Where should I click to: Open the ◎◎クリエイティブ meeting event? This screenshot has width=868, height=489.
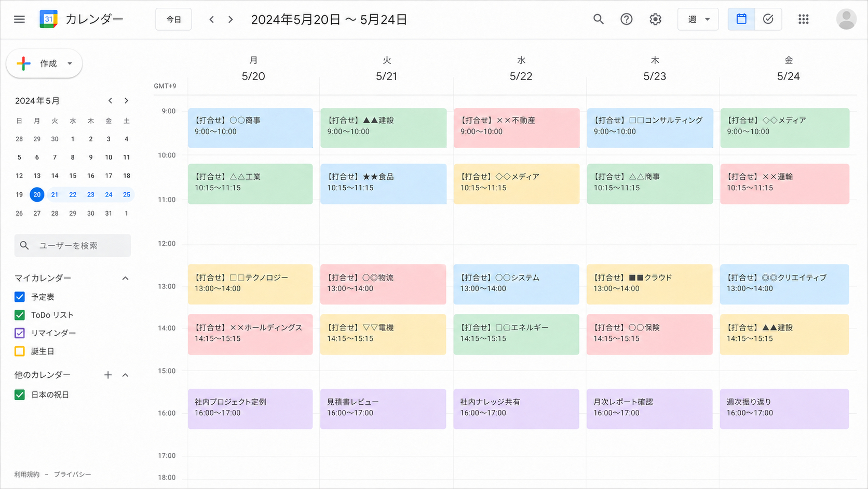click(x=784, y=284)
